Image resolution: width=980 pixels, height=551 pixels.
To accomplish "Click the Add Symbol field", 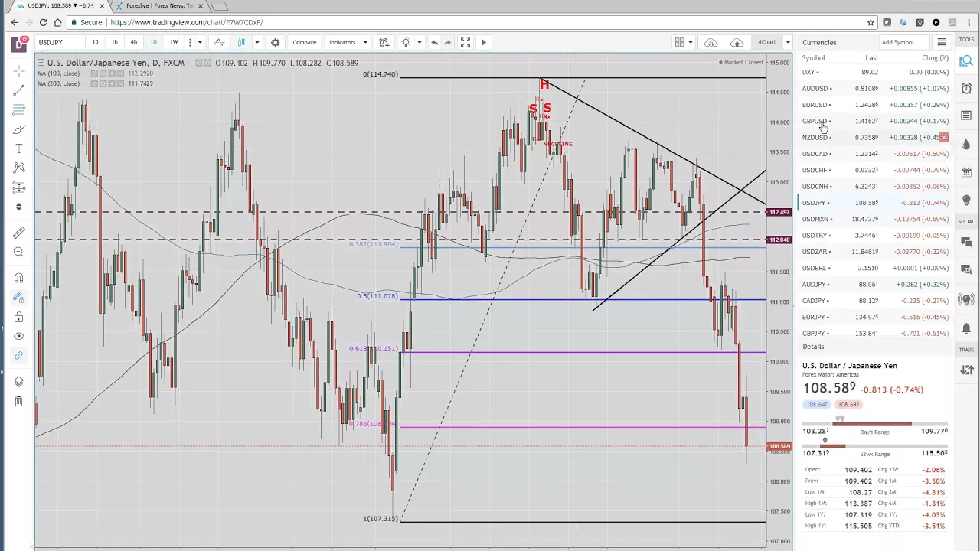I will (x=903, y=42).
